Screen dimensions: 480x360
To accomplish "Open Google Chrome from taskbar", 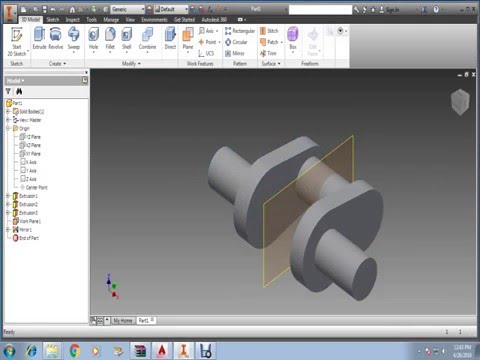I will click(x=75, y=351).
